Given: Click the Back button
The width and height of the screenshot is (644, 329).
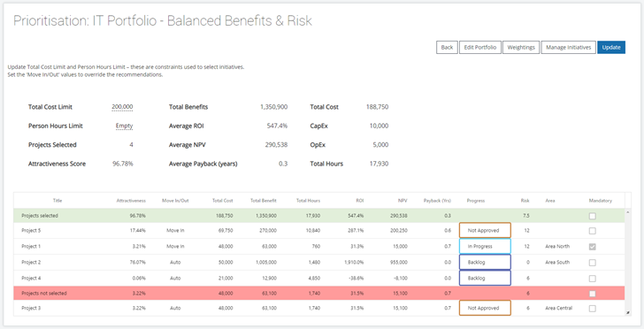Looking at the screenshot, I should pos(447,47).
